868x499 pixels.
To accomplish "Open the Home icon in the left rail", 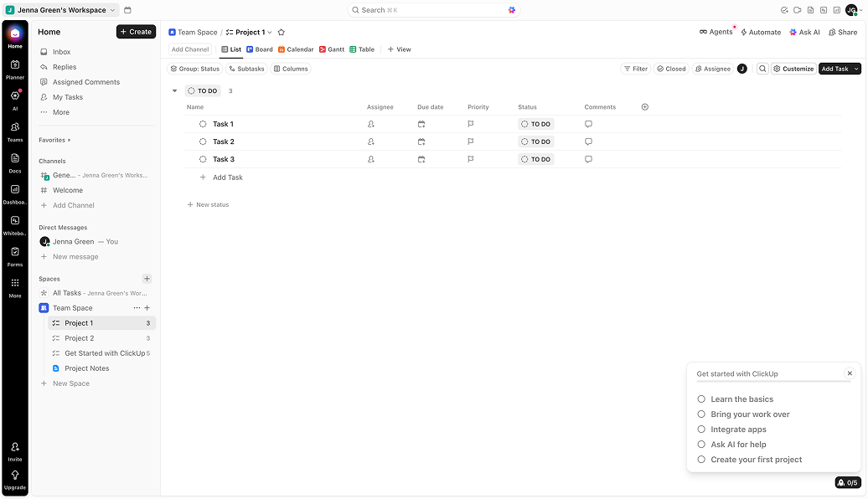I will [15, 33].
